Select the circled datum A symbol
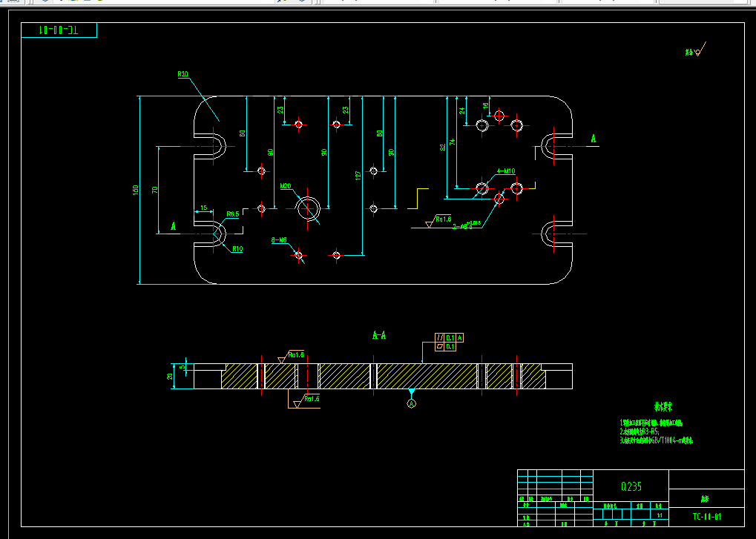The width and height of the screenshot is (756, 539). click(411, 403)
